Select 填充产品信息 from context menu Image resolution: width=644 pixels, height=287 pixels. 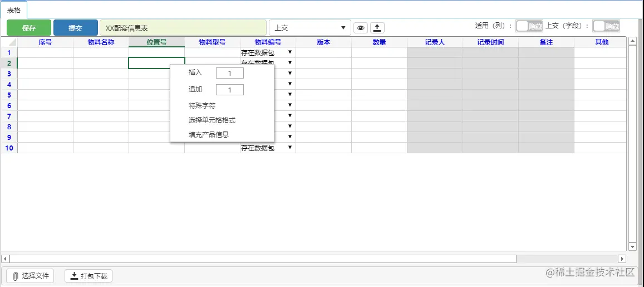[x=209, y=134]
